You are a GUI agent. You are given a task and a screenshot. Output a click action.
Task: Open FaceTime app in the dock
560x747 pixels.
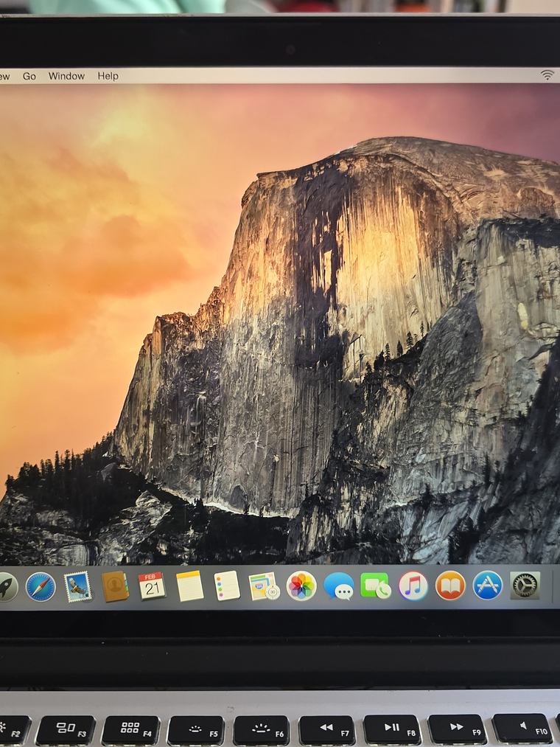[376, 586]
